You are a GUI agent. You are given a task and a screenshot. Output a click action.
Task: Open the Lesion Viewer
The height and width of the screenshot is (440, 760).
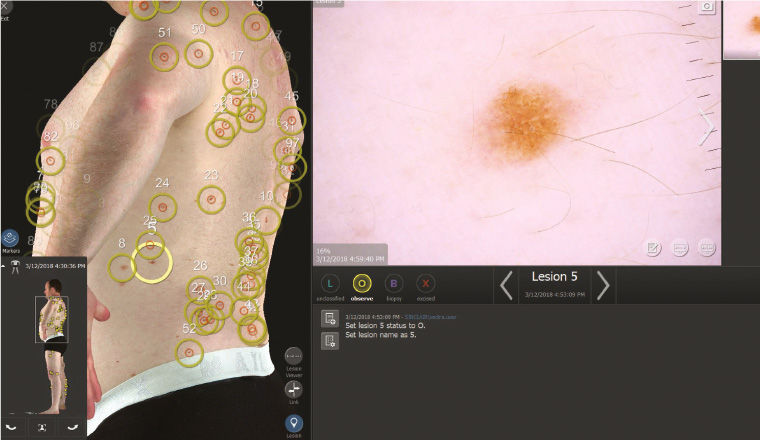[x=294, y=357]
